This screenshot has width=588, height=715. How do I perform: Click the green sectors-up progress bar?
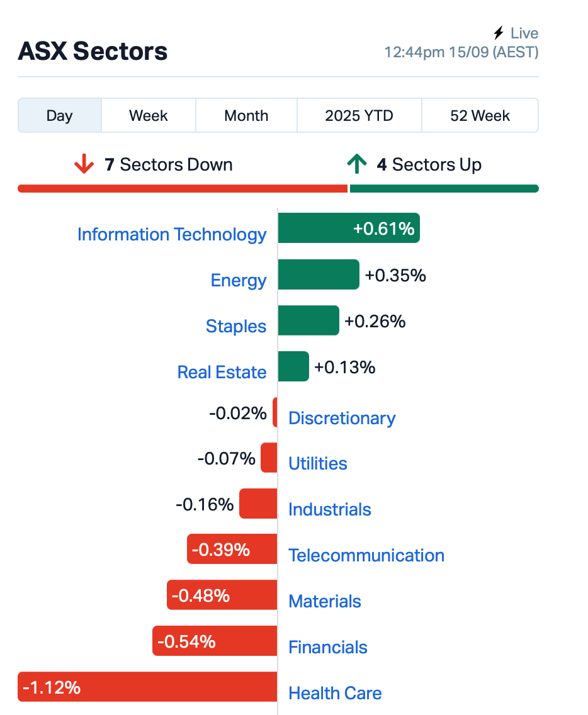tap(444, 188)
